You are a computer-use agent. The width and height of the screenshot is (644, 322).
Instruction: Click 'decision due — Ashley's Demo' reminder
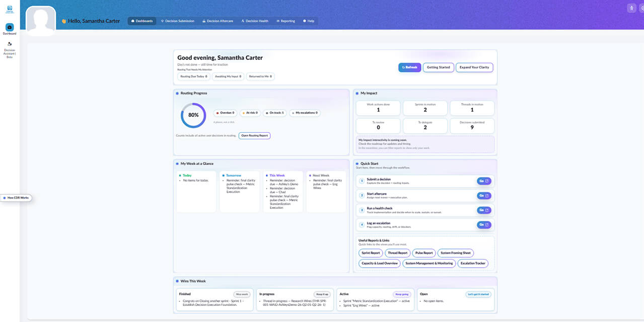pyautogui.click(x=284, y=182)
